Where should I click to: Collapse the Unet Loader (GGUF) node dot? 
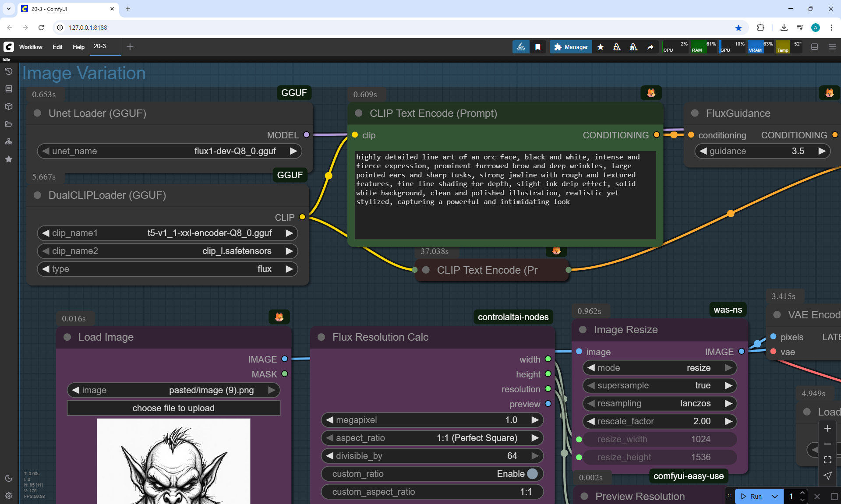(38, 113)
